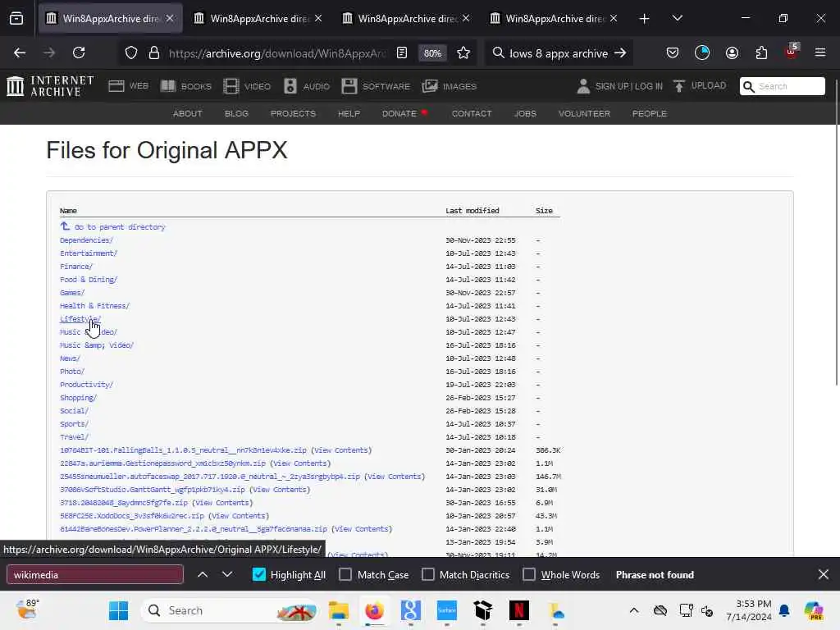Show site security padlock info
Image resolution: width=840 pixels, height=630 pixels.
tap(154, 53)
